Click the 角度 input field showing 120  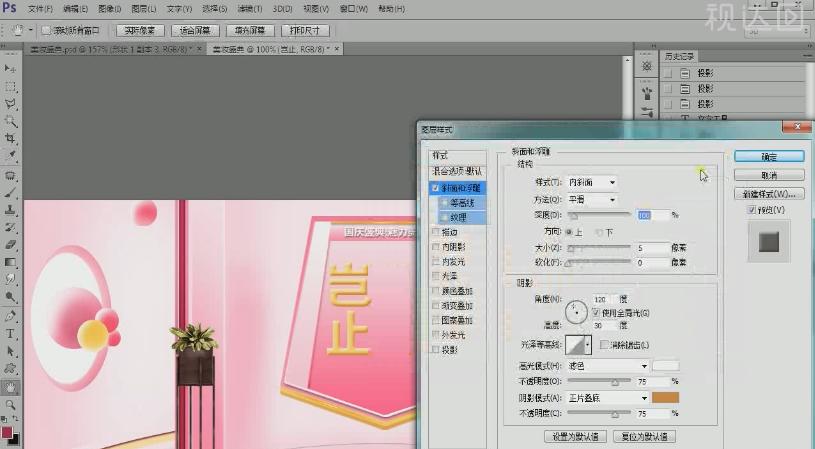coord(606,299)
